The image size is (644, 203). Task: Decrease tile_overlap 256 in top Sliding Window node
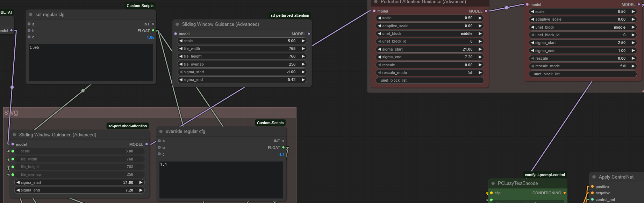click(181, 64)
